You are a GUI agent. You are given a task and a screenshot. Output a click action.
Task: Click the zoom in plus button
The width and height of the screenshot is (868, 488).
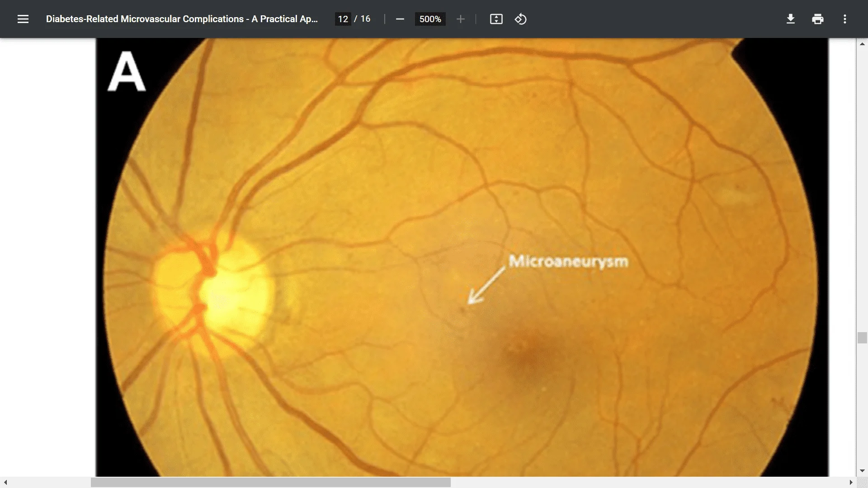(460, 19)
